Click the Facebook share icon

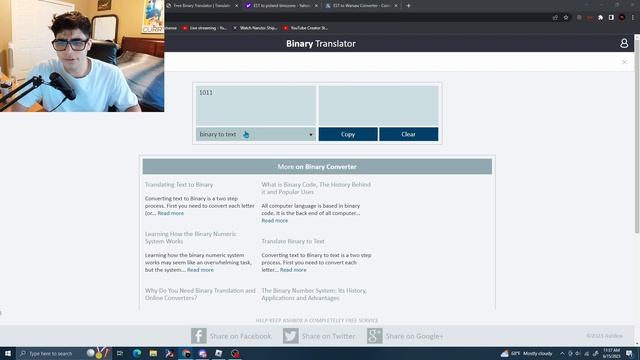(198, 336)
